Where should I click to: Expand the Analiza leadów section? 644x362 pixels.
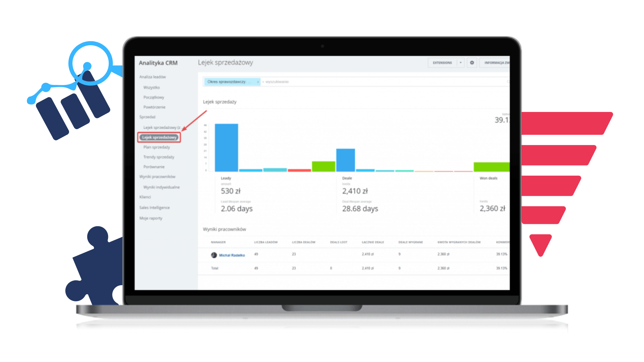[153, 77]
